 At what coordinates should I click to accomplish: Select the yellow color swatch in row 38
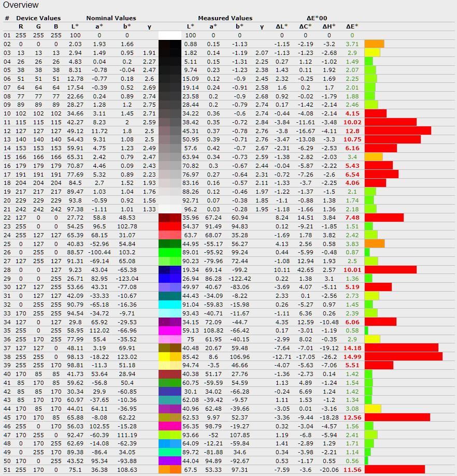(x=169, y=356)
